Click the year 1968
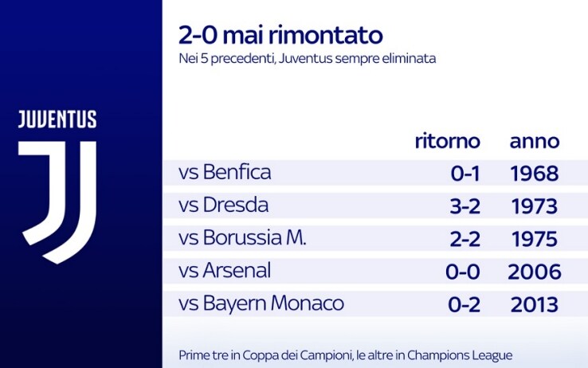The width and height of the screenshot is (588, 368). click(x=535, y=174)
